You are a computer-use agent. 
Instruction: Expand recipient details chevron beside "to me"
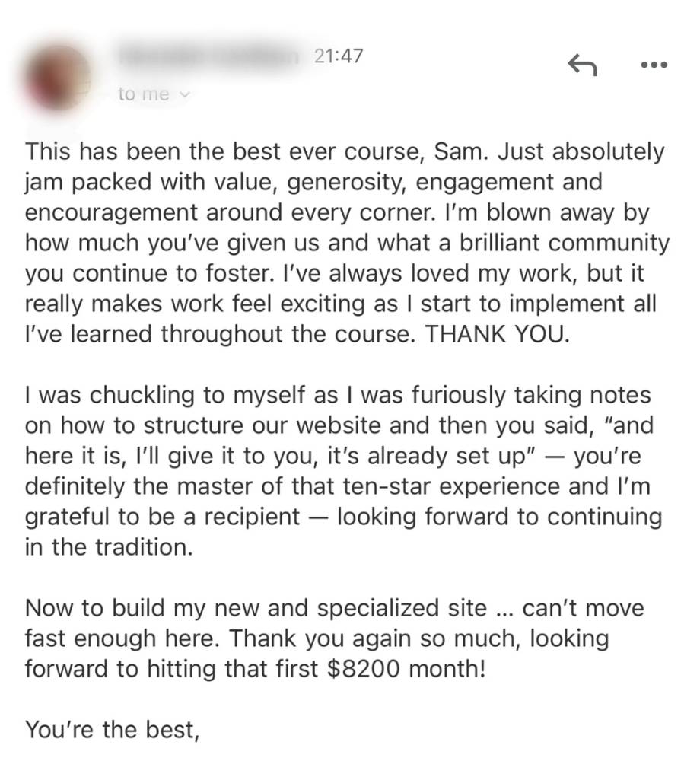click(183, 94)
